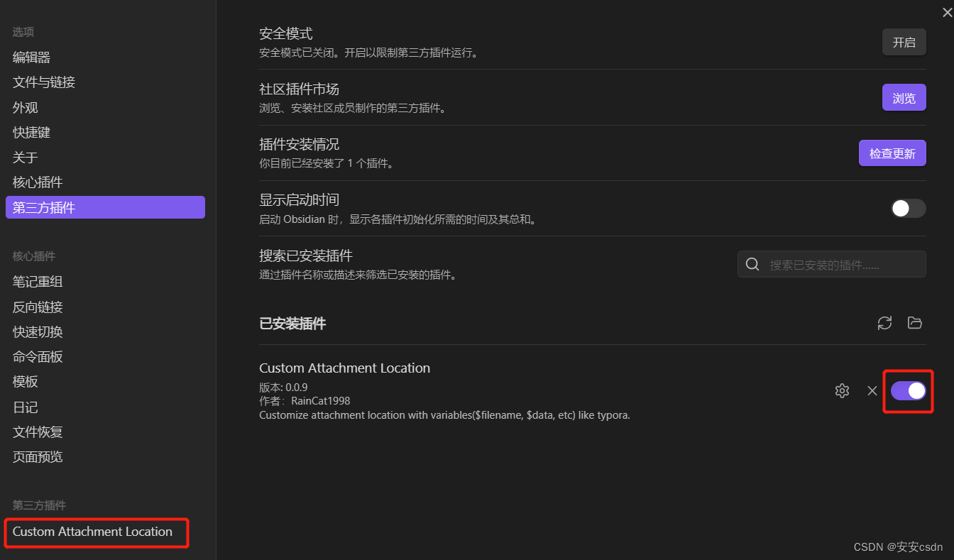Open 快速切换 core plugin settings
Image resolution: width=954 pixels, height=560 pixels.
tap(105, 332)
